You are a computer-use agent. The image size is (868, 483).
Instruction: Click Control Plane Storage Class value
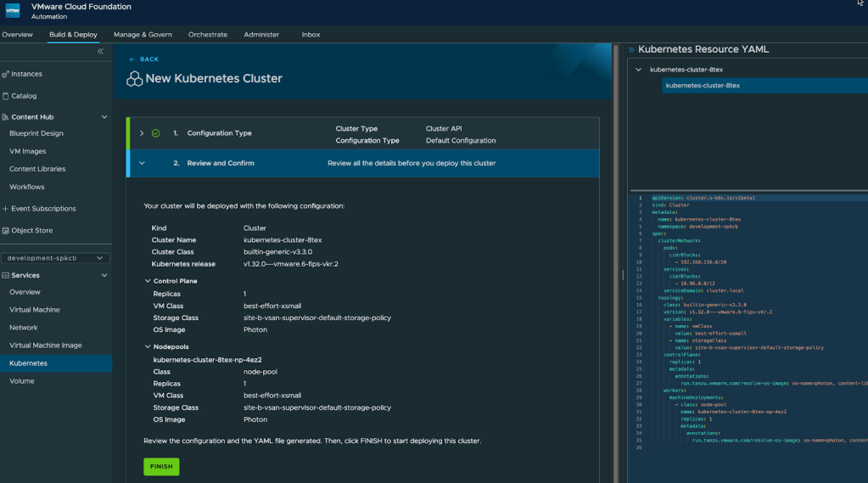coord(317,318)
